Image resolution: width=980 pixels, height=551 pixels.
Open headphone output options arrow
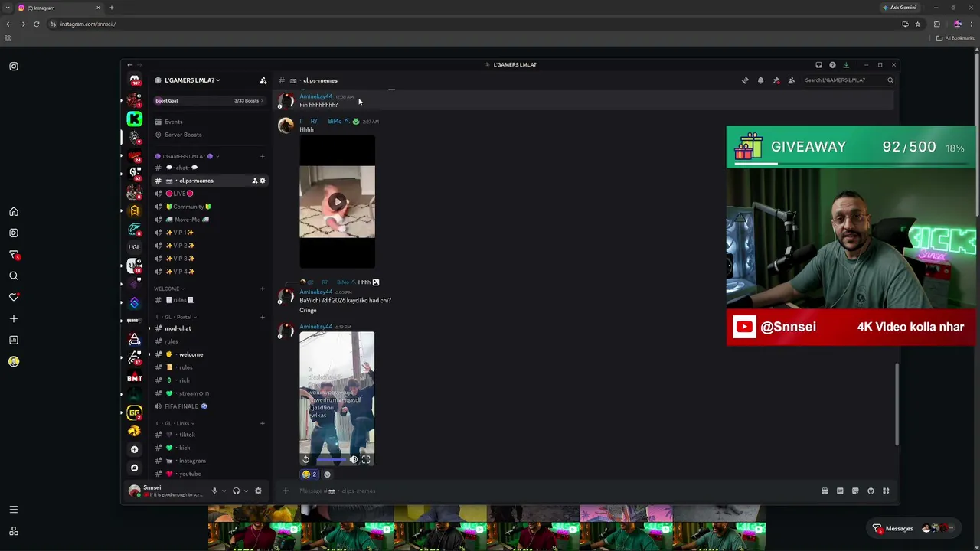coord(246,491)
